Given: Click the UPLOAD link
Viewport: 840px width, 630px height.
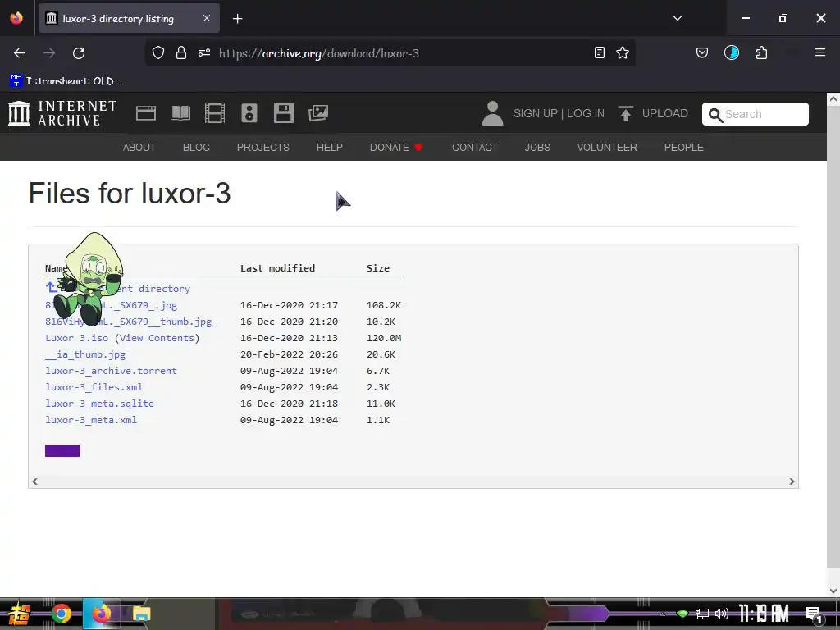Looking at the screenshot, I should click(x=664, y=113).
